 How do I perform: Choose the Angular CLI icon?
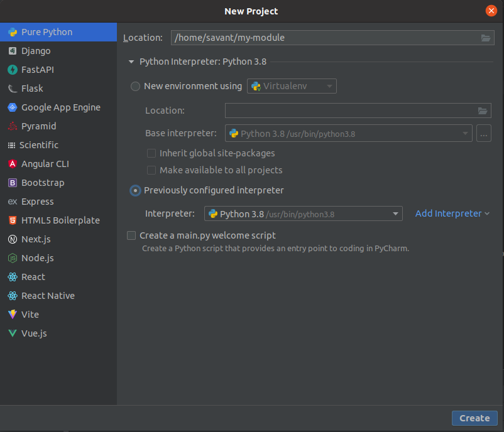point(12,164)
